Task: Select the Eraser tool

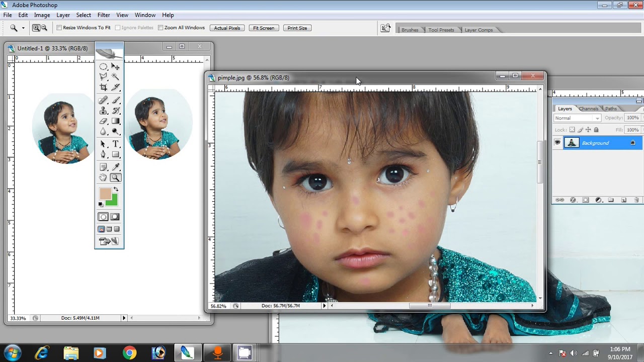Action: point(103,121)
